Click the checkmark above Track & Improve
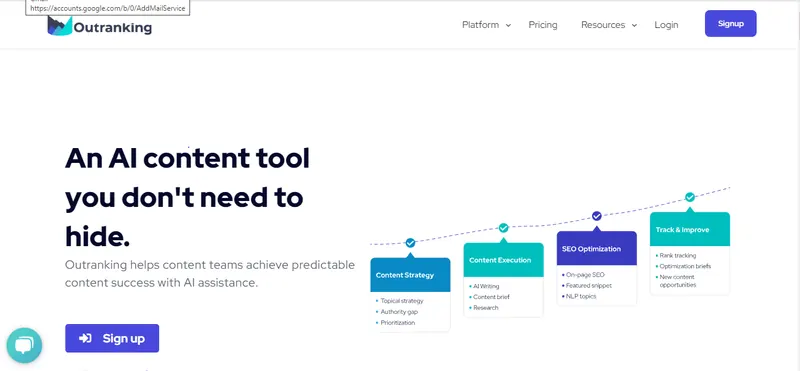800x371 pixels. [690, 197]
